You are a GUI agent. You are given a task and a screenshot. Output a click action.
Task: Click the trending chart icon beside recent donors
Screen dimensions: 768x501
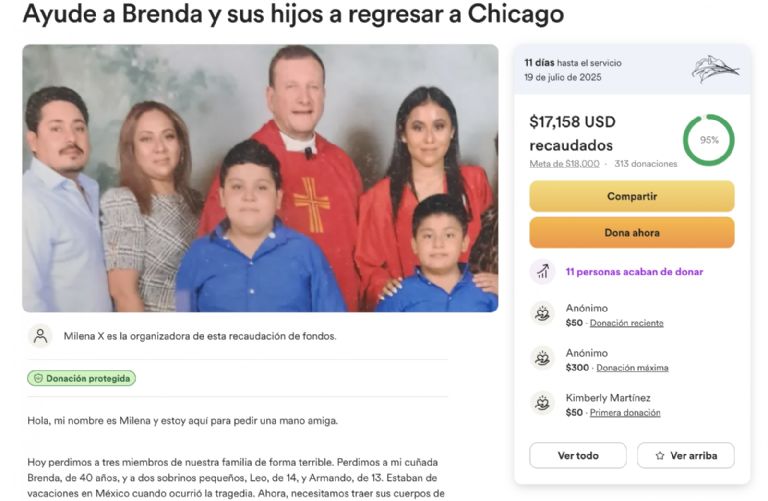click(x=542, y=271)
